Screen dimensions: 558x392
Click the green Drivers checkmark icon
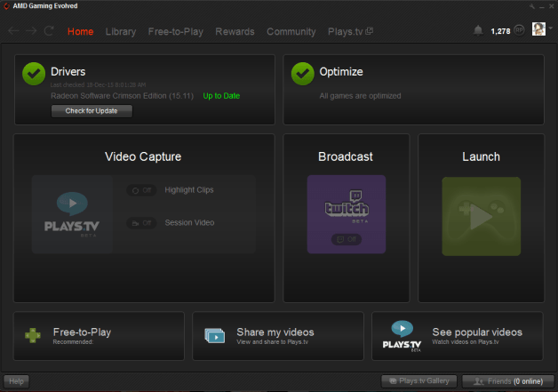tap(34, 74)
